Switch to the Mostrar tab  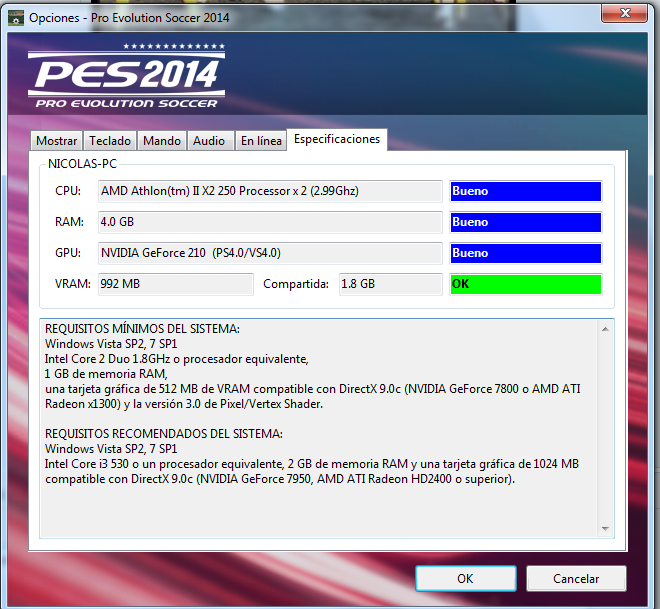pos(56,141)
